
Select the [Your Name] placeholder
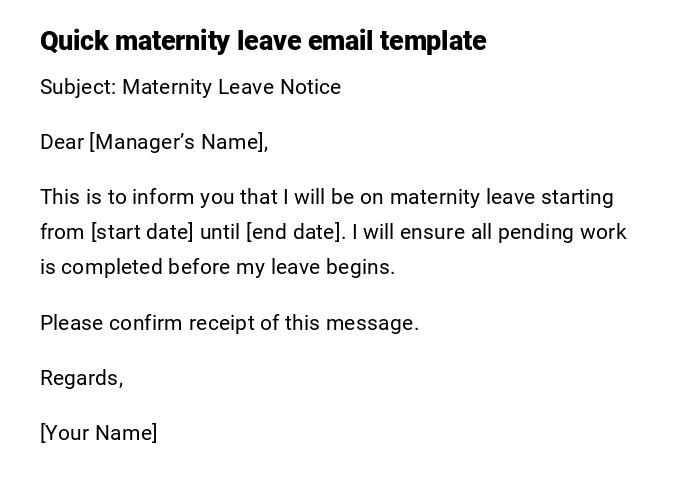[x=98, y=433]
